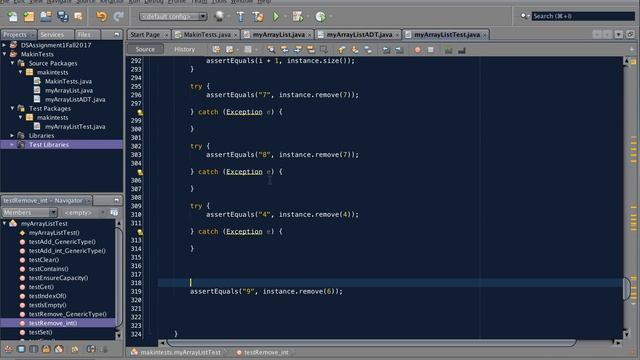Click Next Bookmark editor icon
Image resolution: width=640 pixels, height=360 pixels.
[354, 50]
